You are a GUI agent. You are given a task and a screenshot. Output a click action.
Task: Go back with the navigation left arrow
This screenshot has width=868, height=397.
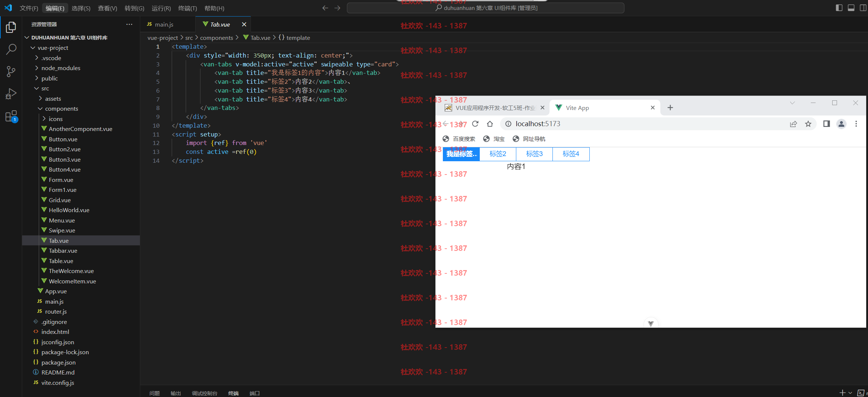coord(325,8)
